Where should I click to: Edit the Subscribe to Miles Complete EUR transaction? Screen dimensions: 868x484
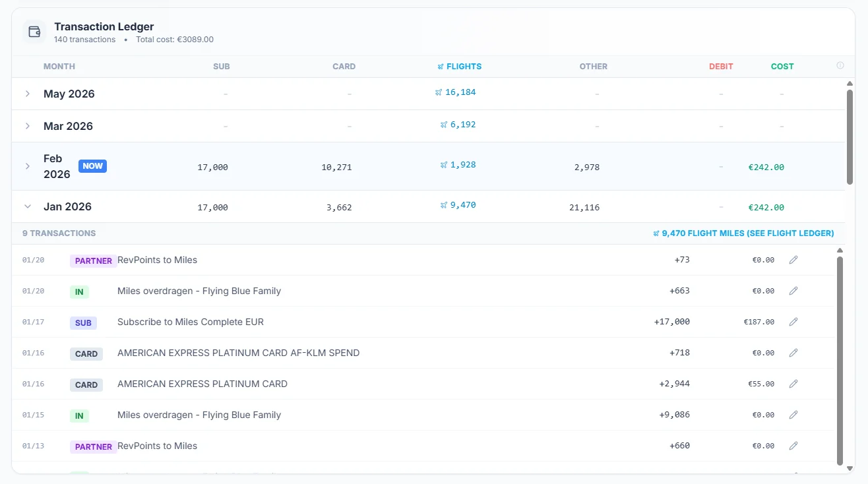(x=793, y=321)
